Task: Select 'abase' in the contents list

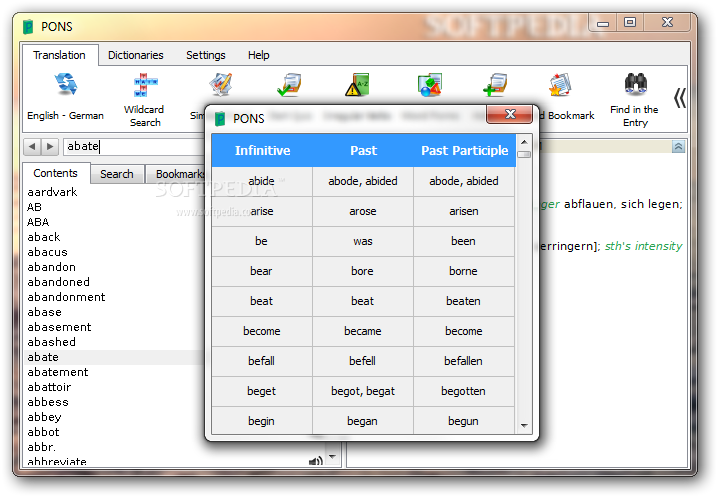Action: coord(44,312)
